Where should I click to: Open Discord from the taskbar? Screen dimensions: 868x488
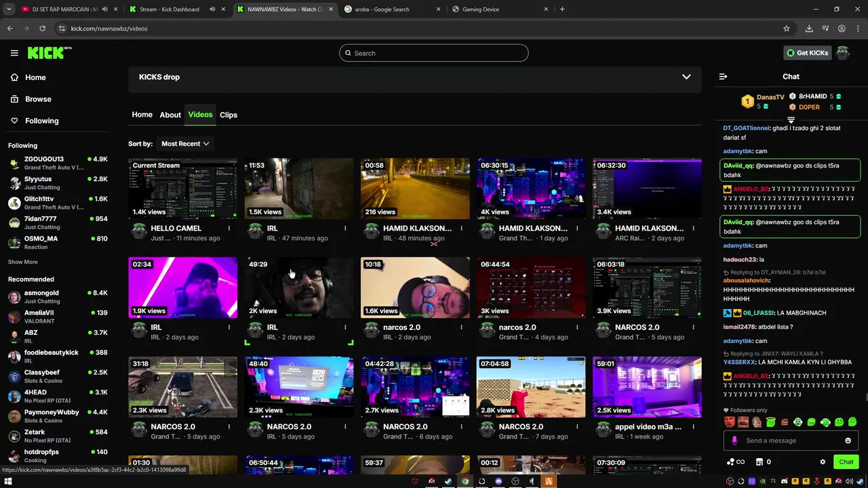[498, 481]
